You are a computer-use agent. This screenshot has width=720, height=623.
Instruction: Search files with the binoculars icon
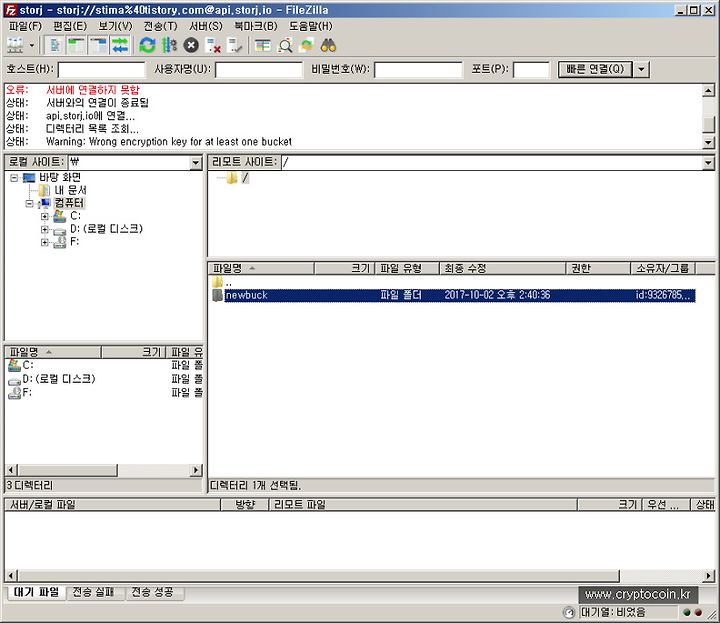click(328, 45)
